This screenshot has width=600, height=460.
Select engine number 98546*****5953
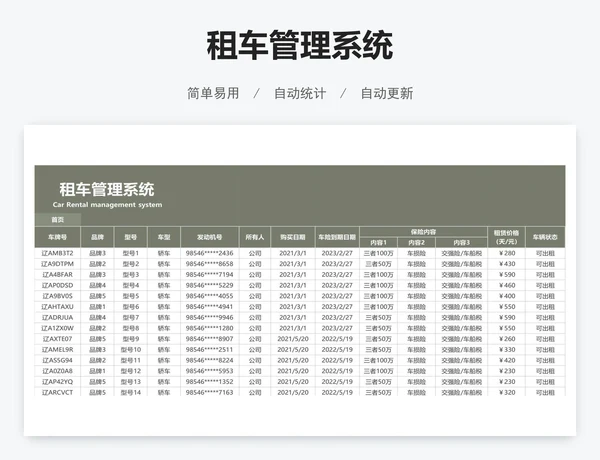tap(210, 371)
